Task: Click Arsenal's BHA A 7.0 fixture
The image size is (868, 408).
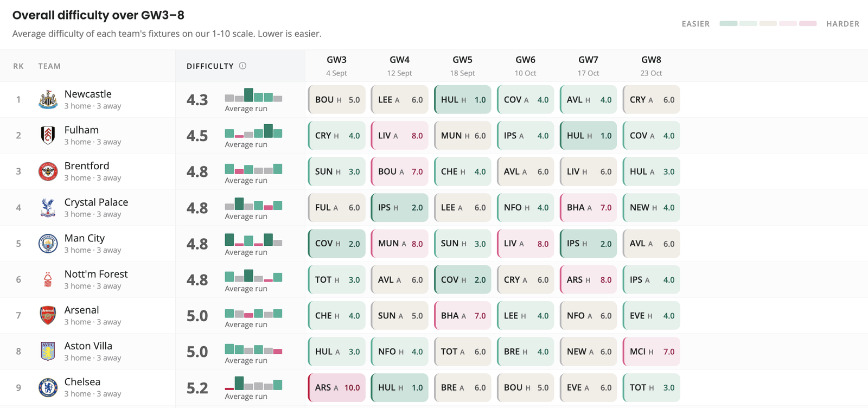Action: (x=463, y=315)
